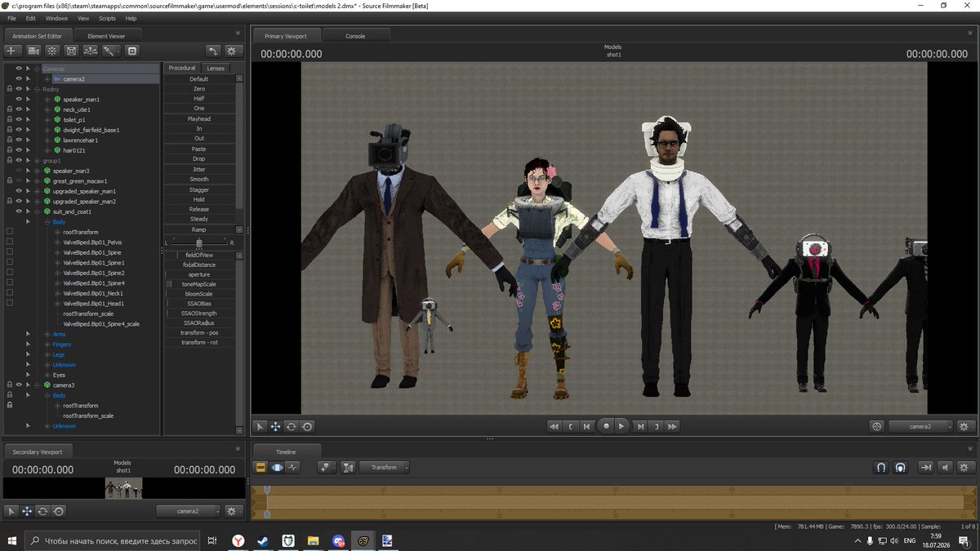Screen dimensions: 980x551
Task: Toggle visibility eye for speaker_man1
Action: click(19, 99)
